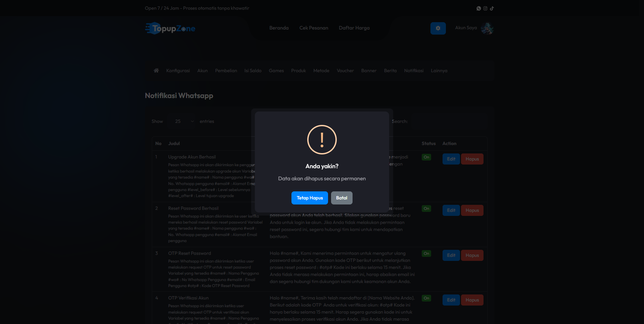The width and height of the screenshot is (644, 324).
Task: Open the Isi Saldo admin menu
Action: [x=253, y=71]
